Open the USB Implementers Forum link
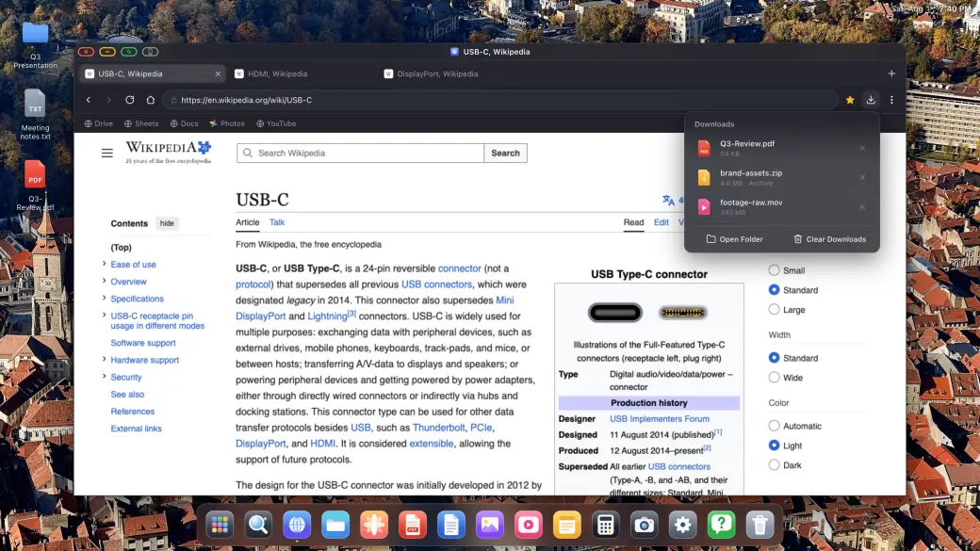Viewport: 980px width, 551px height. click(660, 419)
